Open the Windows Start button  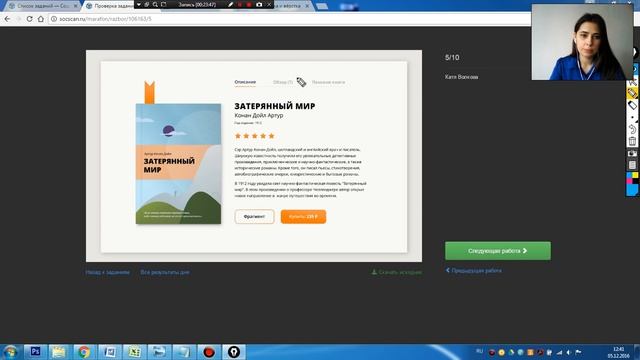pyautogui.click(x=10, y=352)
